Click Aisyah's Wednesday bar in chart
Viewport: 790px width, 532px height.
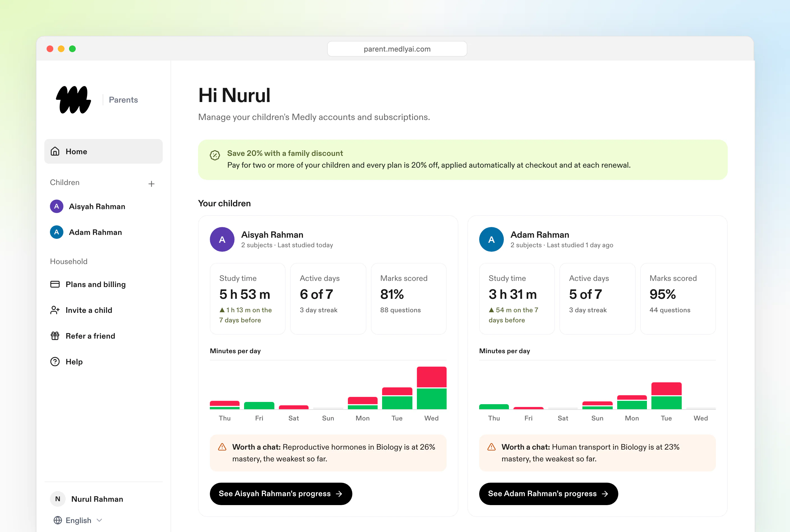[431, 388]
